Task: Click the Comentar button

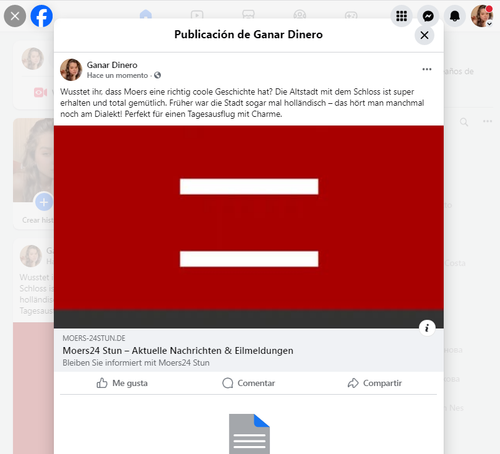Action: (x=248, y=383)
